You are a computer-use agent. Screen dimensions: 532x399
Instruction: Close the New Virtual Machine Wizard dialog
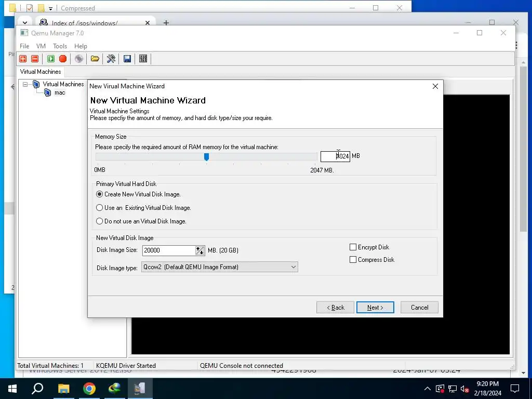point(435,86)
